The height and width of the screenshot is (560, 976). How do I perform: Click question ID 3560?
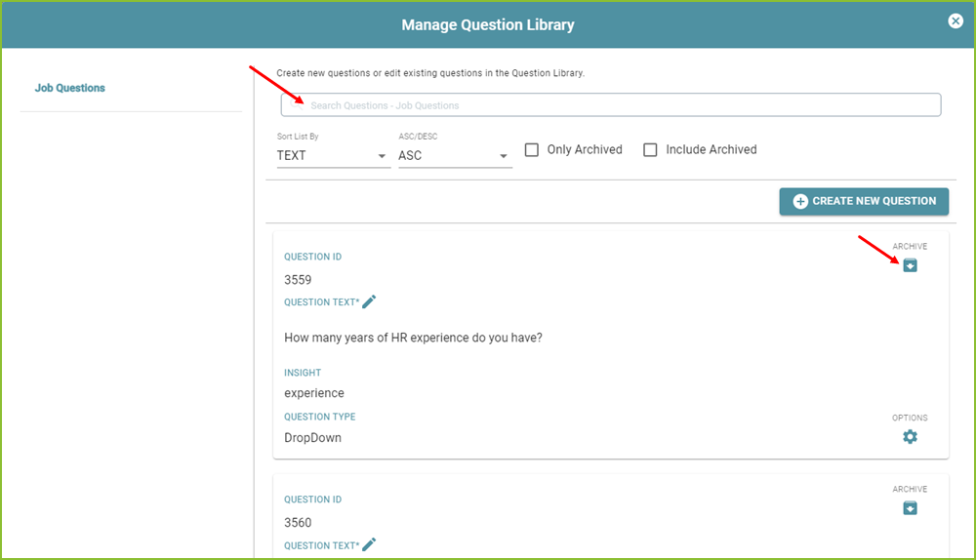[x=298, y=523]
